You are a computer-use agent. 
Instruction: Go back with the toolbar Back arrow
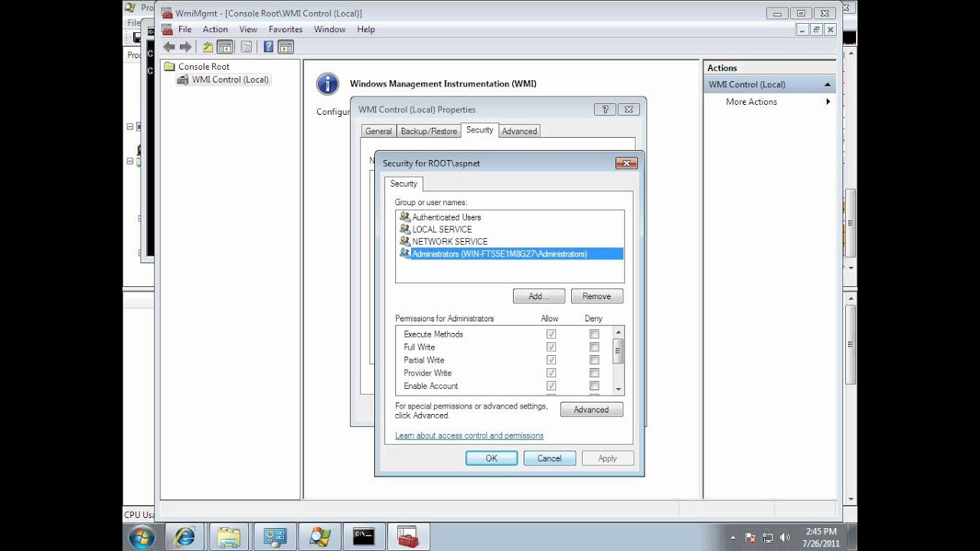coord(169,47)
